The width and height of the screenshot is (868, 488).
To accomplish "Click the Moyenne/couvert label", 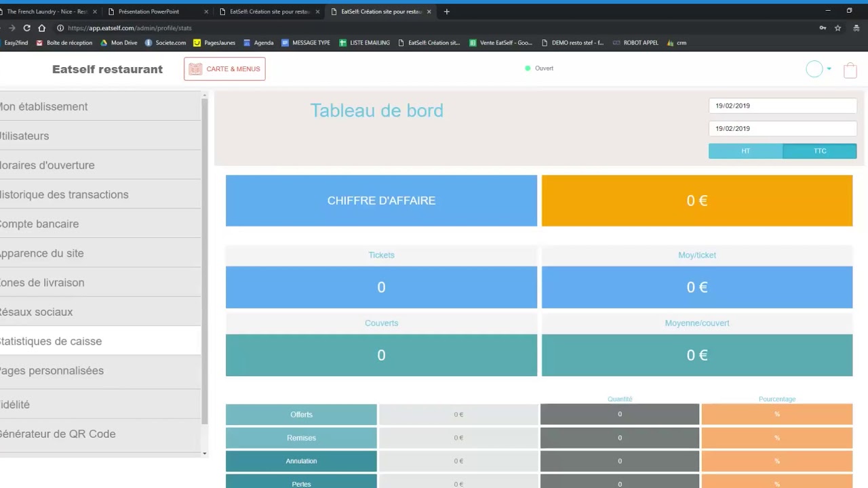I will coord(697,323).
